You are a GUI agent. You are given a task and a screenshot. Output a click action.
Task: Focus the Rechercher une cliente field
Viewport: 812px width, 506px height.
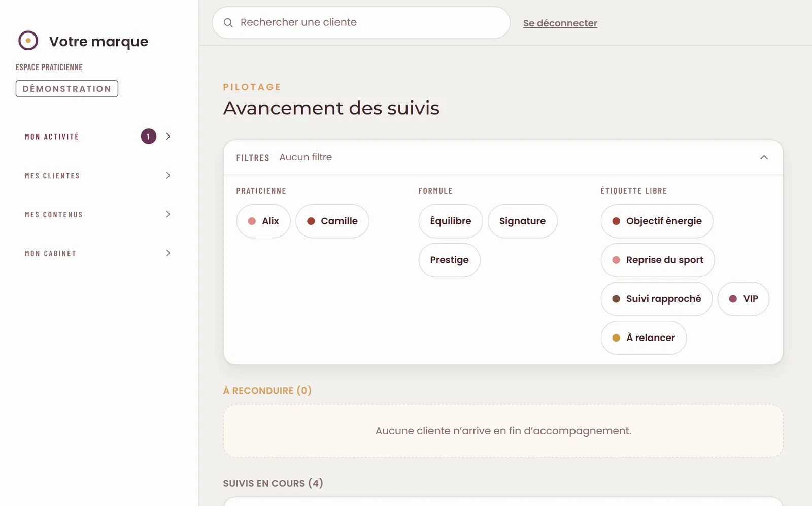(x=361, y=23)
